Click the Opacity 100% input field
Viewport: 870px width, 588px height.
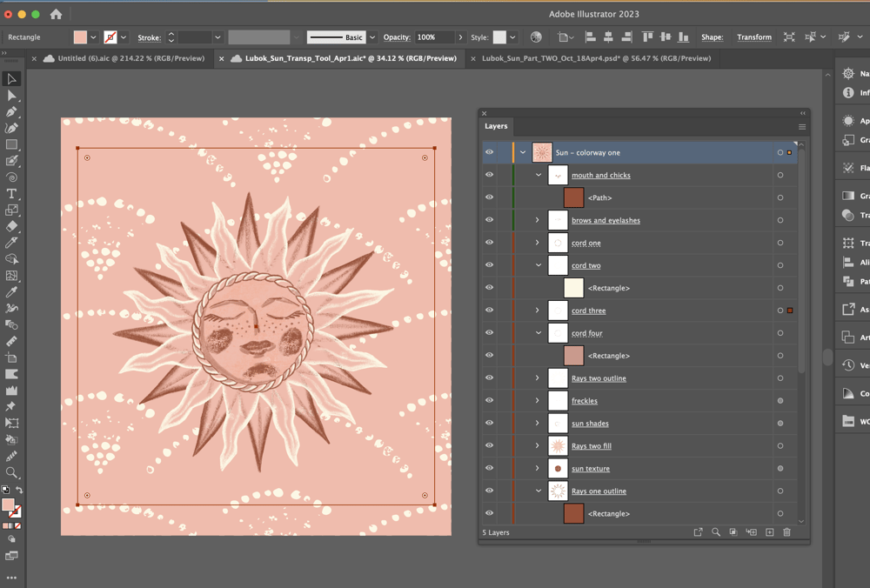(x=434, y=37)
